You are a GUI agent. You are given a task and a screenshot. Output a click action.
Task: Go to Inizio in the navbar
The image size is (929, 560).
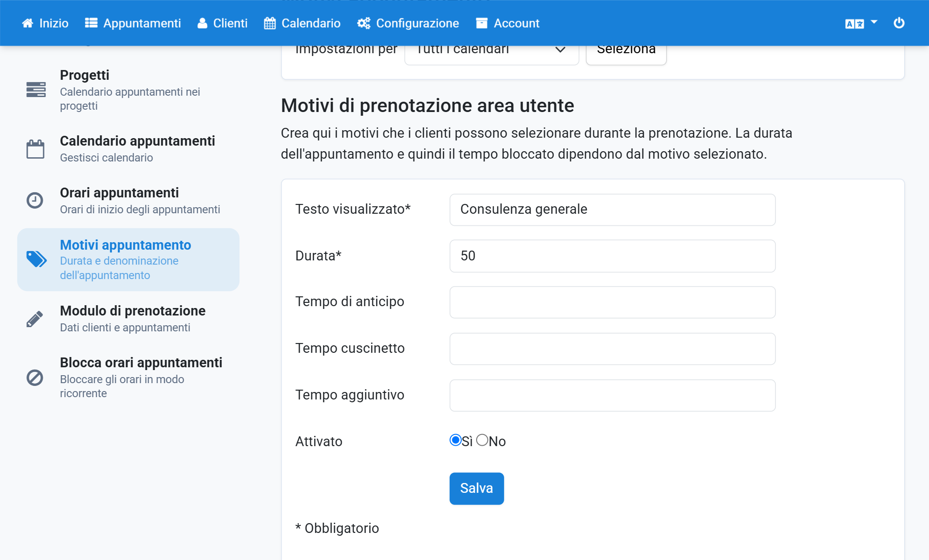click(x=45, y=23)
